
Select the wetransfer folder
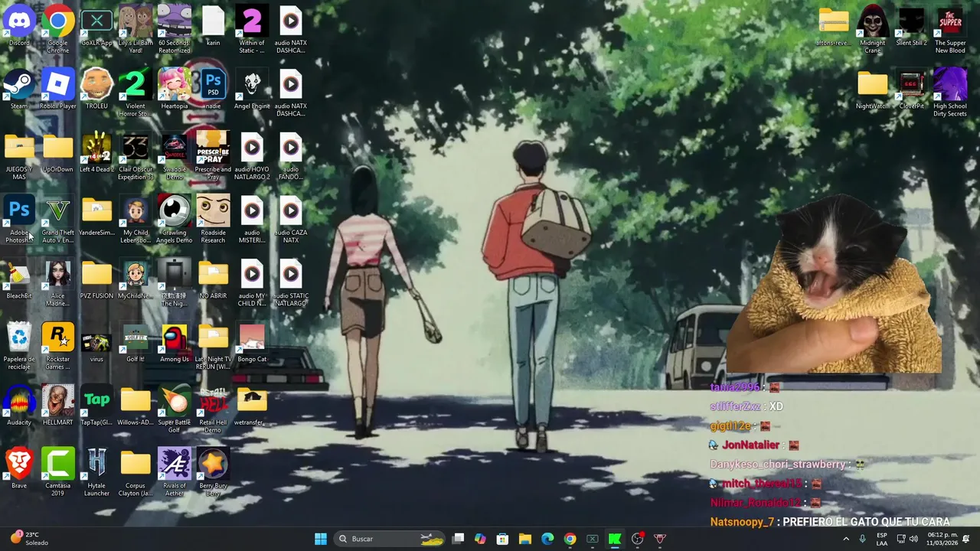[252, 406]
